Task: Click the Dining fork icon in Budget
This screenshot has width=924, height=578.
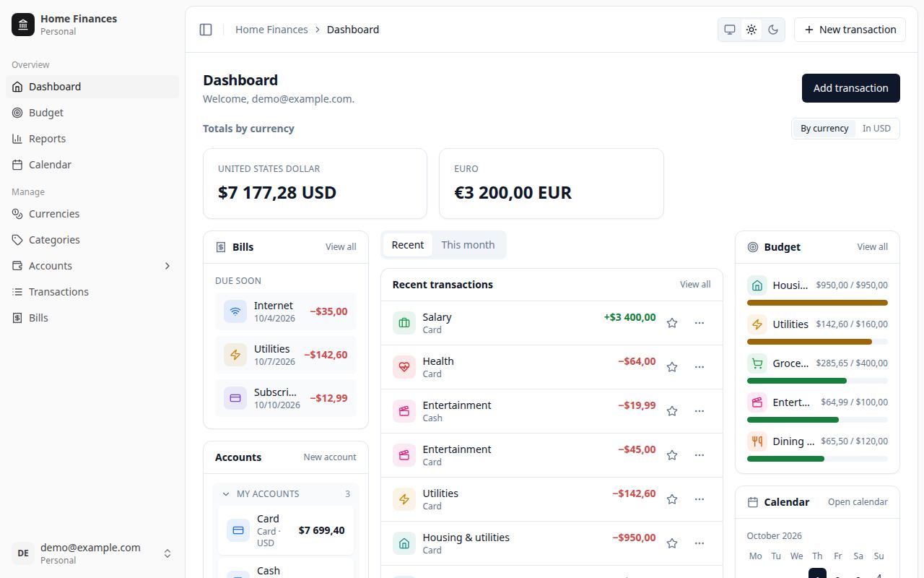Action: (757, 441)
